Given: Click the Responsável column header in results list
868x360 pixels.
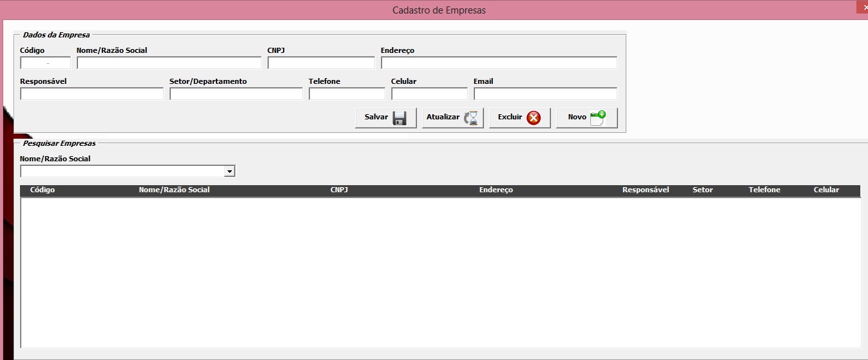Looking at the screenshot, I should click(x=646, y=190).
